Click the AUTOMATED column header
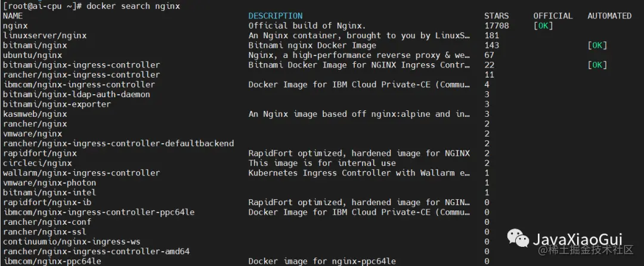The width and height of the screenshot is (644, 266). click(x=609, y=16)
